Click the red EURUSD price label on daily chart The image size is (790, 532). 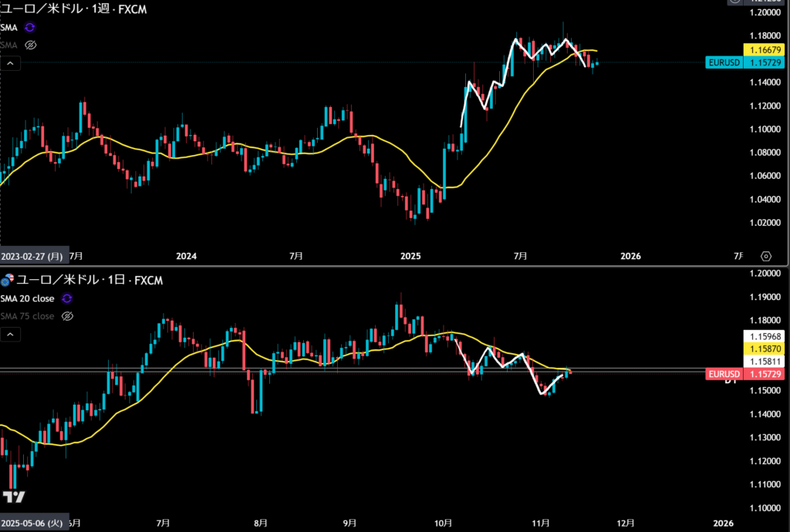723,374
